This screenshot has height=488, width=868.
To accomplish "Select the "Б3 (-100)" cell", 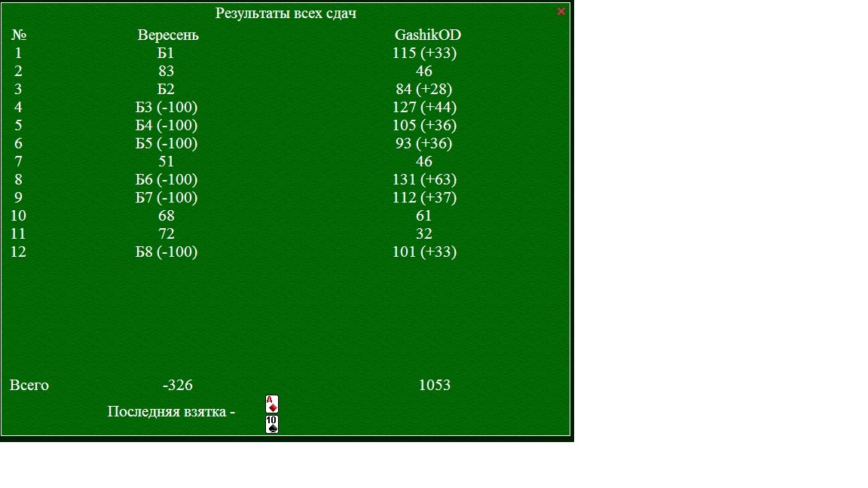I will 166,108.
